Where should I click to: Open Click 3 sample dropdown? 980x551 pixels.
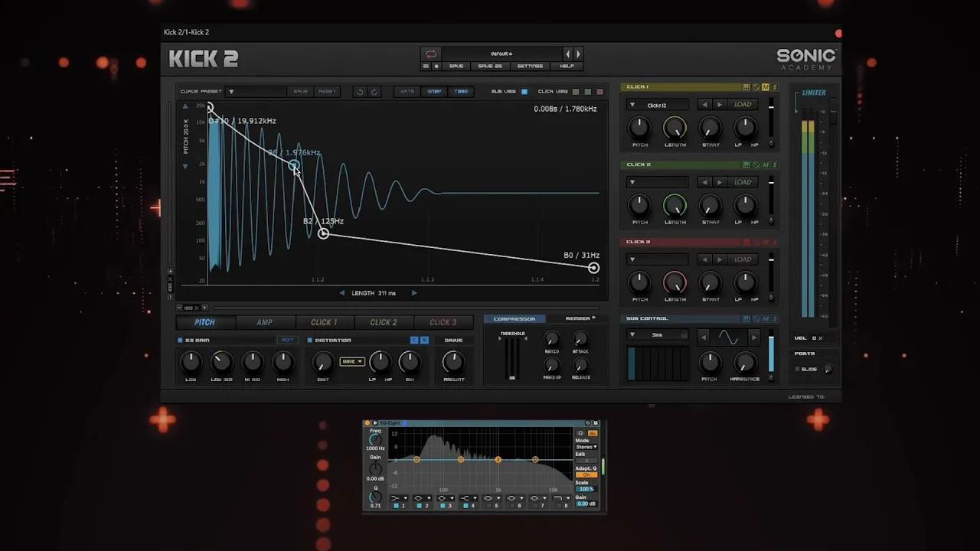tap(658, 259)
